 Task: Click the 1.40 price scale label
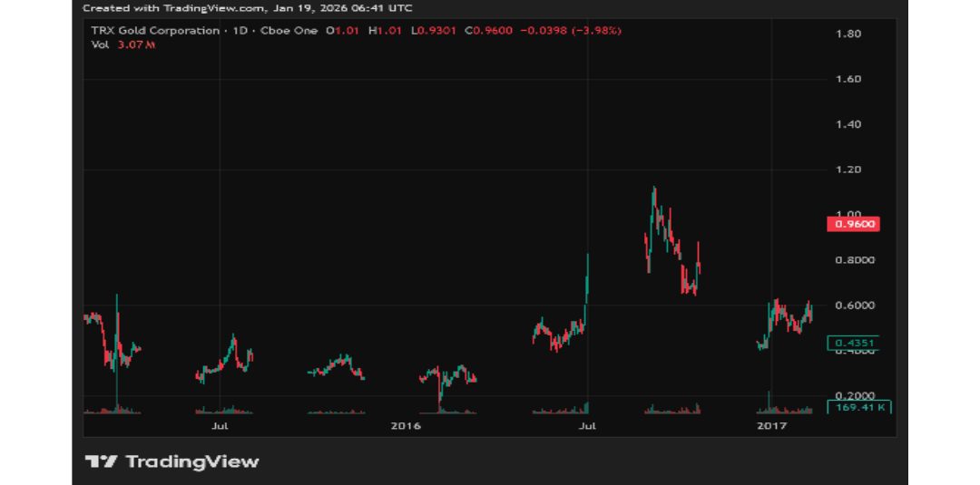click(848, 124)
